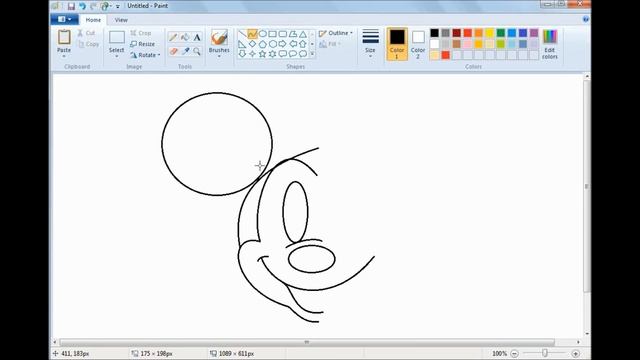Viewport: 640px width, 360px height.
Task: Choose the Oval callout shape
Action: 293,53
